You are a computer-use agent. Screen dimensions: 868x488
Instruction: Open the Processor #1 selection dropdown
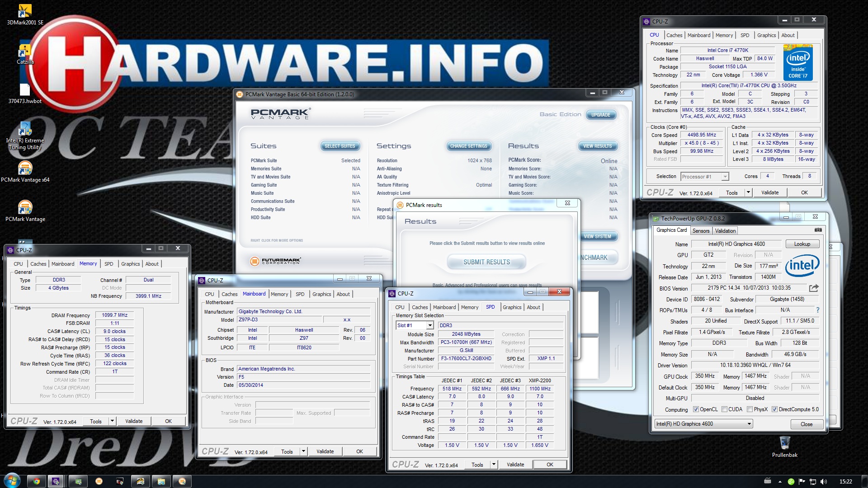click(704, 177)
